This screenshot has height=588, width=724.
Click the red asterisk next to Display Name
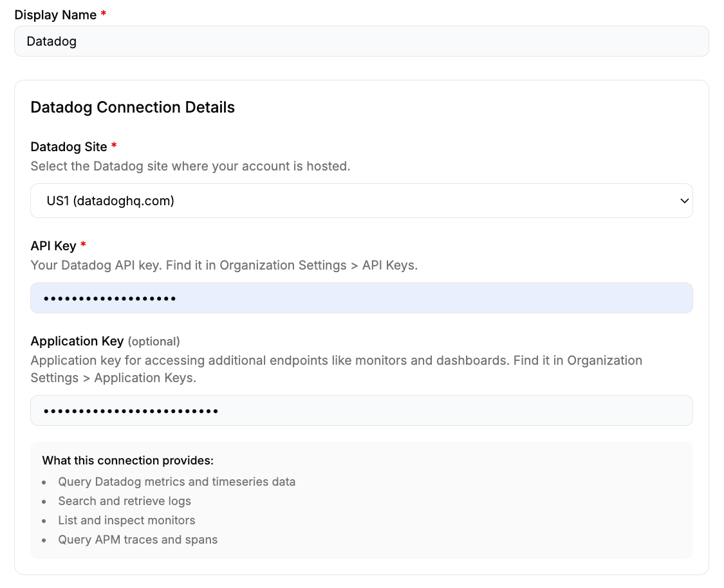(104, 14)
